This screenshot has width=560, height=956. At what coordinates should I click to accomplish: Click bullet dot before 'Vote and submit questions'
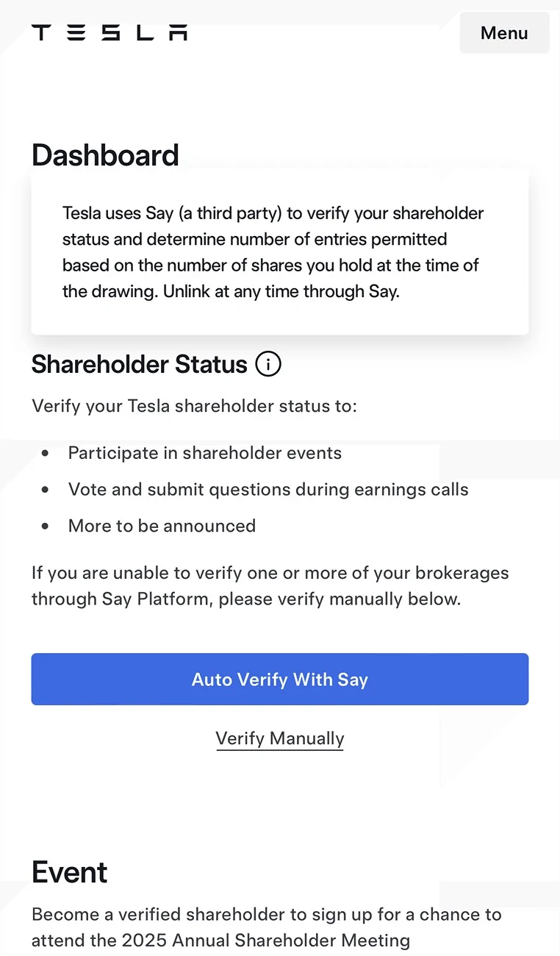[46, 490]
